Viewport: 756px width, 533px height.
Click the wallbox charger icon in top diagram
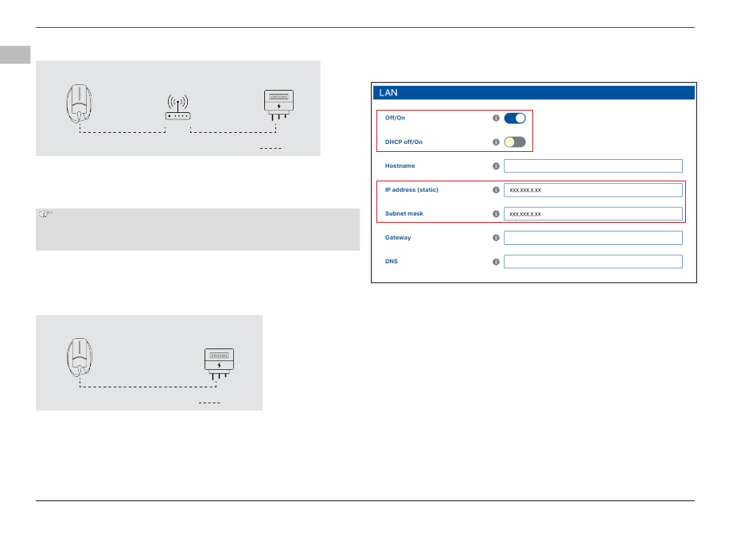(79, 103)
